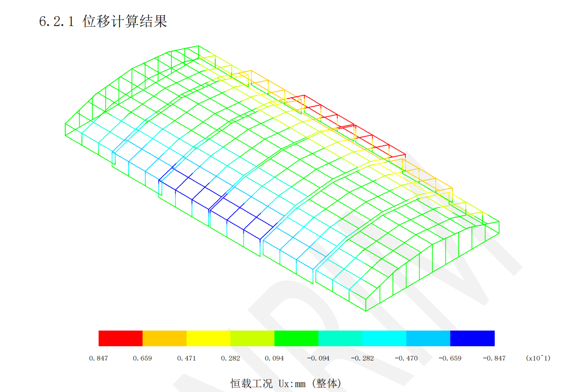Screen dimensions: 582x392
Task: Click the dark blue legend swatch
Action: pos(472,338)
